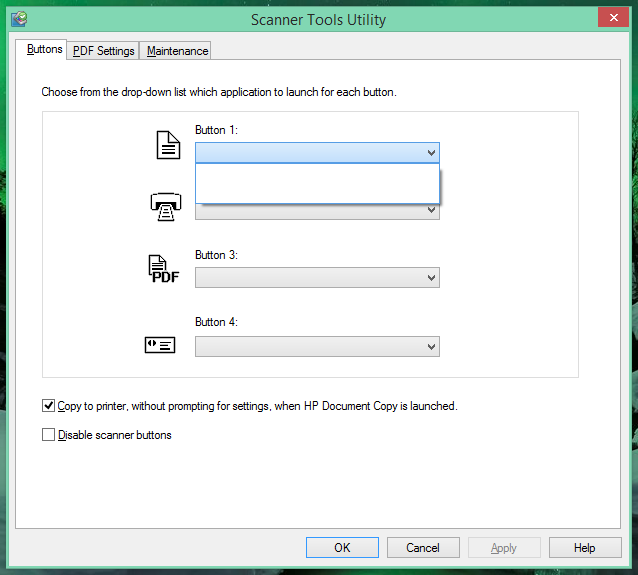Enable Disable scanner buttons checkbox
Image resolution: width=638 pixels, height=575 pixels.
pos(48,435)
